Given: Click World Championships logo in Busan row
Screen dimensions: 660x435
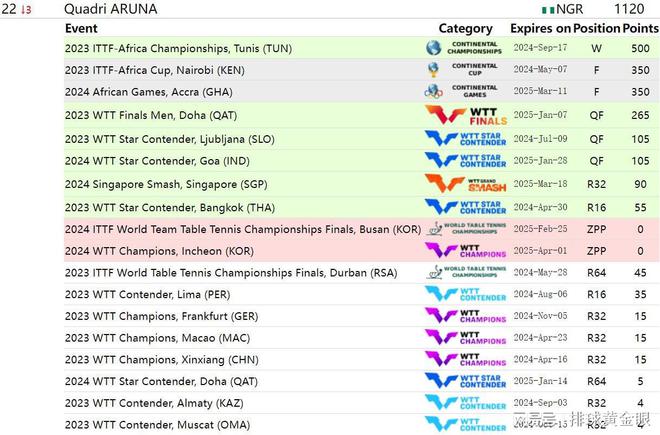Looking at the screenshot, I should [466, 229].
